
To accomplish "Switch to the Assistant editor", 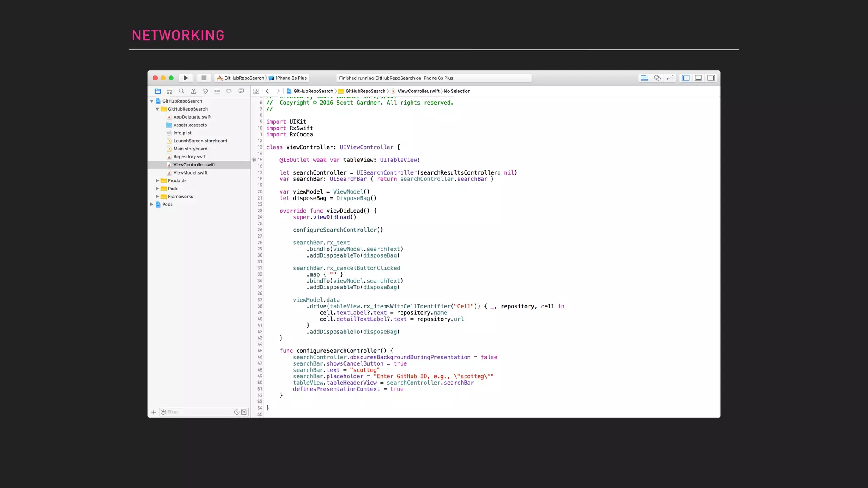I will (x=657, y=78).
